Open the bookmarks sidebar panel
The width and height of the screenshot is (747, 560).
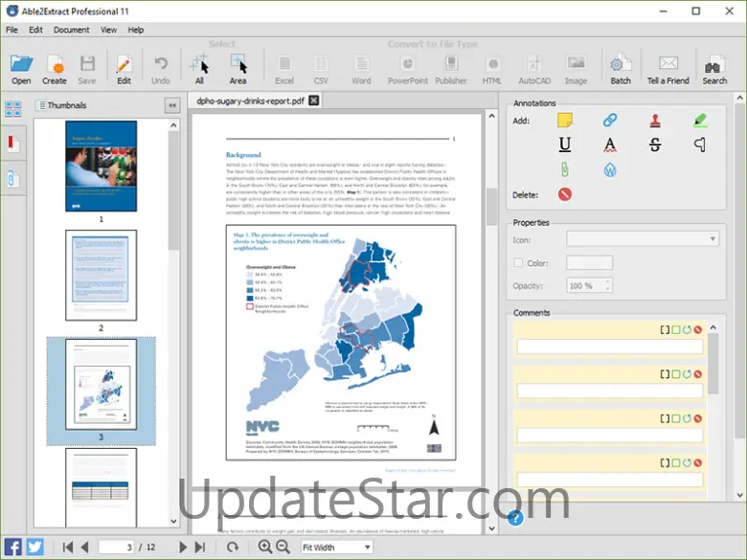[12, 144]
